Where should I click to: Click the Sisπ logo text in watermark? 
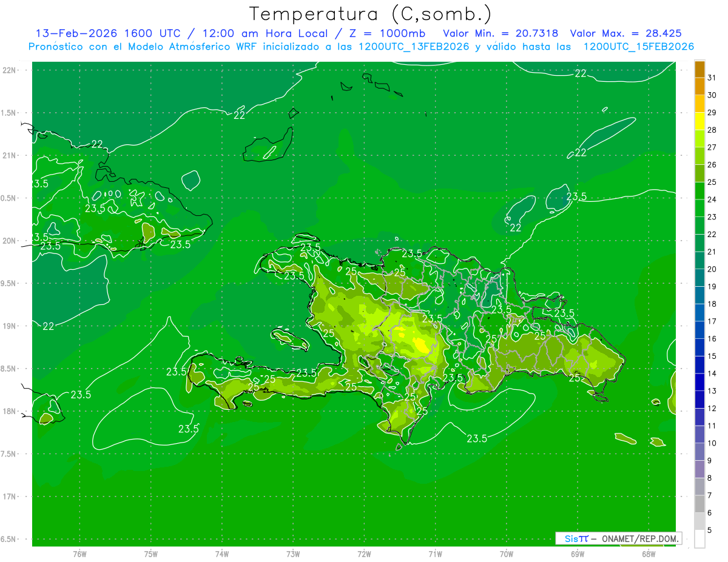(x=576, y=538)
